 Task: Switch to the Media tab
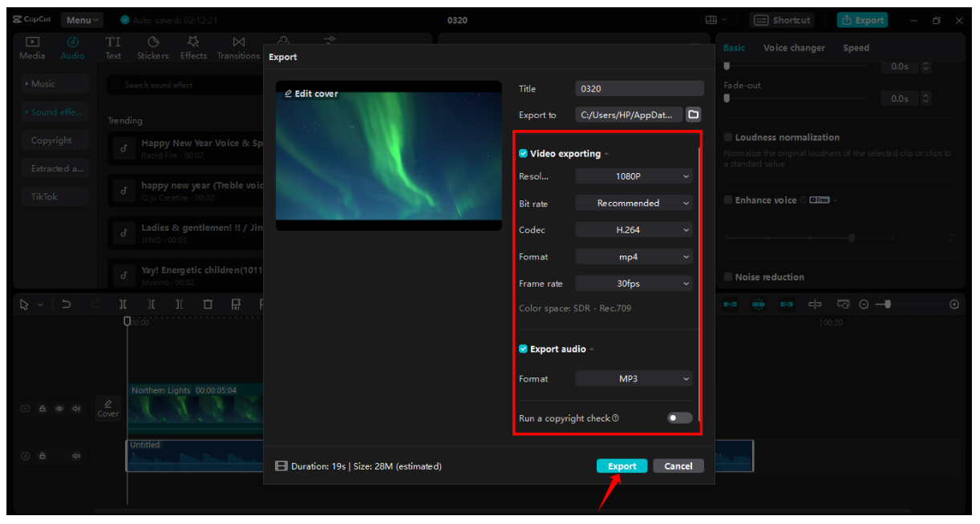coord(32,48)
